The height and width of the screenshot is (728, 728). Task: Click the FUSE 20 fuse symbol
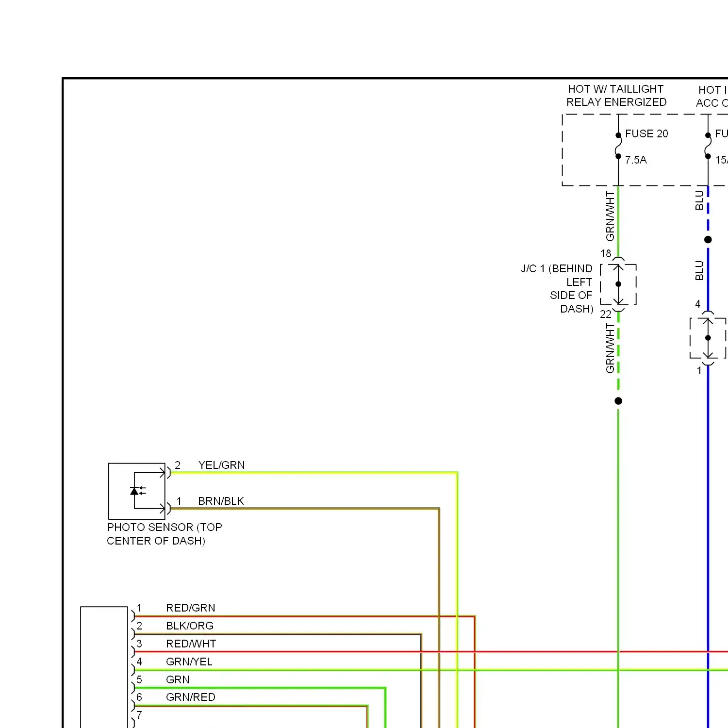[618, 146]
